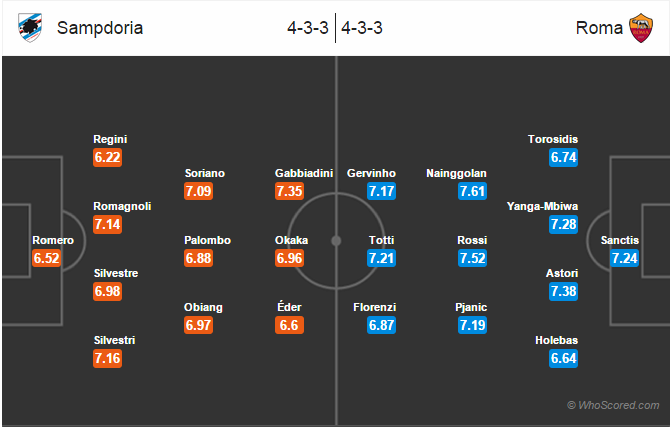Screen dimensions: 670x427
Task: Click Silvestri's 7.16 rating badge
Action: coord(107,358)
